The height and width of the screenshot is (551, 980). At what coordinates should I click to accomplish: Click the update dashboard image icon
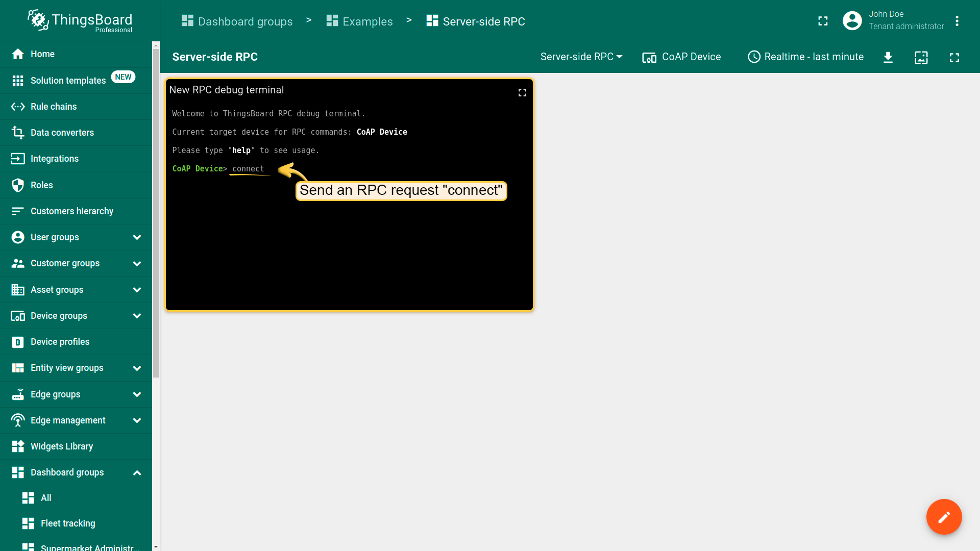click(x=921, y=57)
